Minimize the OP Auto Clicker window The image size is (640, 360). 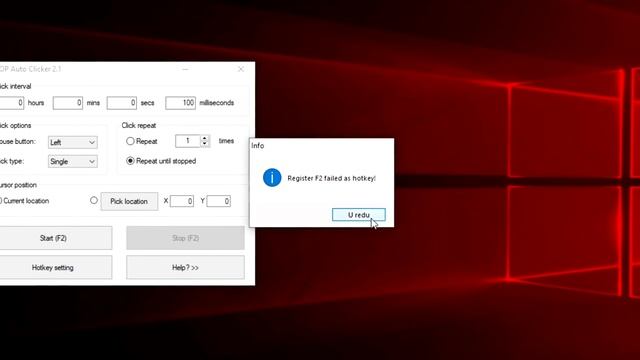click(x=185, y=69)
